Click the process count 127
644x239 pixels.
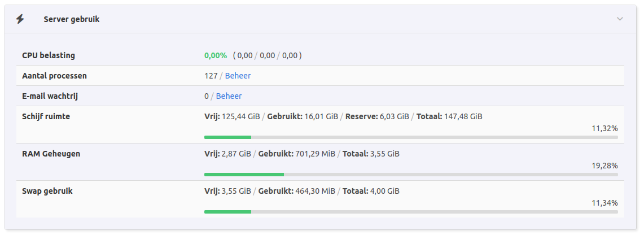[211, 76]
